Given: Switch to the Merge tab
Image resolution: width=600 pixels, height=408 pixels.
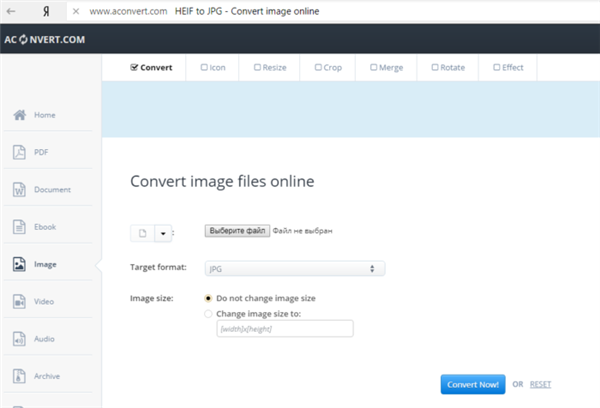Looking at the screenshot, I should coord(386,67).
